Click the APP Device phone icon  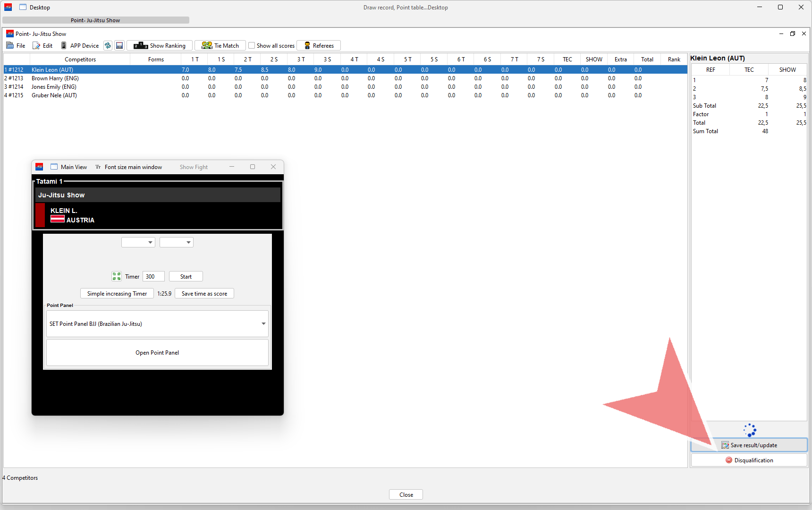[64, 45]
